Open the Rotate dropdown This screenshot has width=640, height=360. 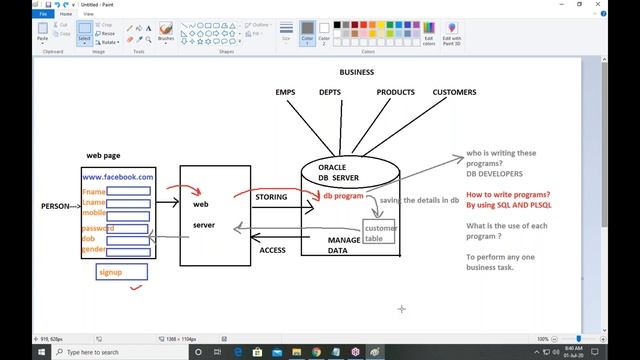click(108, 42)
